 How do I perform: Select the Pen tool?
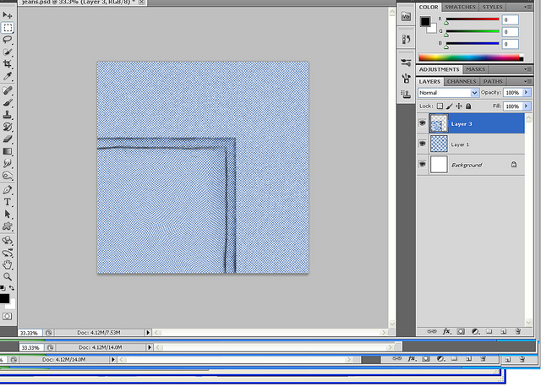point(8,189)
